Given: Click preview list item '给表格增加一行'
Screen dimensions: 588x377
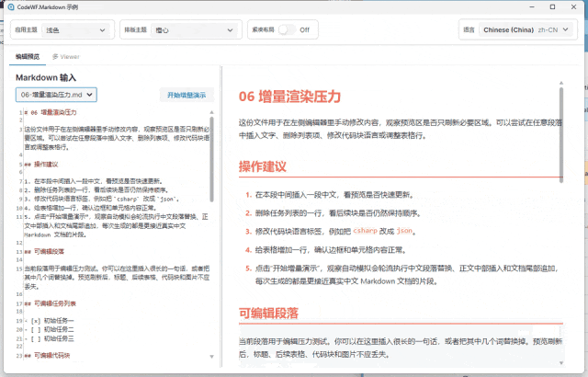Looking at the screenshot, I should [x=331, y=249].
